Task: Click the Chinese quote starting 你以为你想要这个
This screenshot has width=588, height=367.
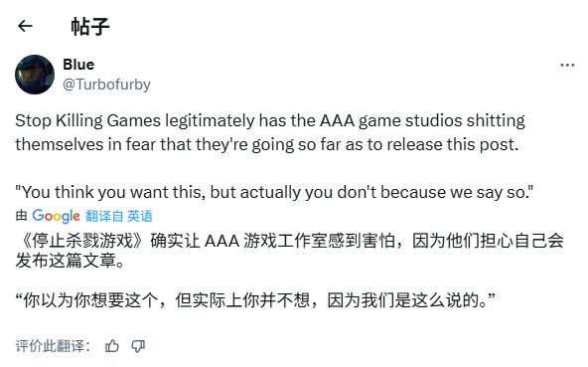Action: pos(255,300)
